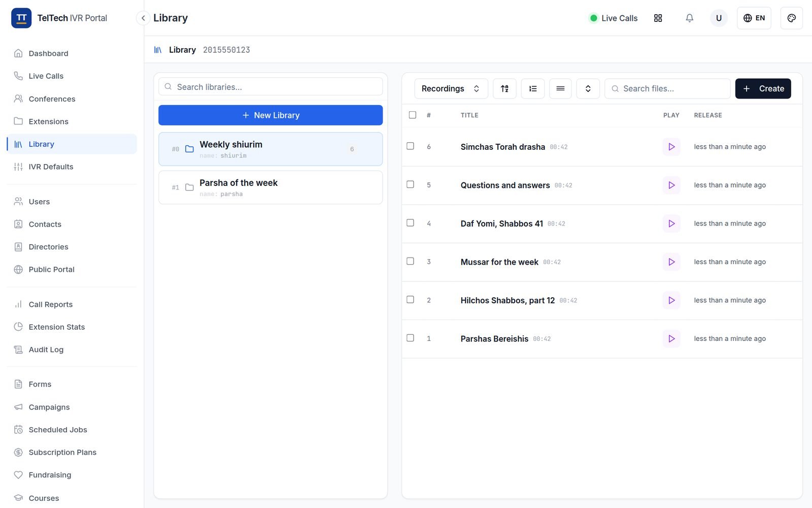Open Conferences in sidebar

point(72,99)
